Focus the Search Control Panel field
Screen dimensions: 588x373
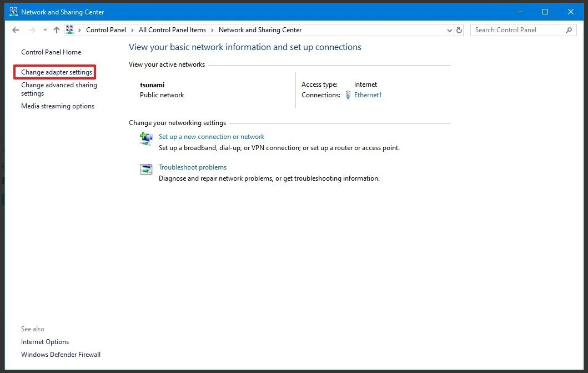tap(516, 30)
